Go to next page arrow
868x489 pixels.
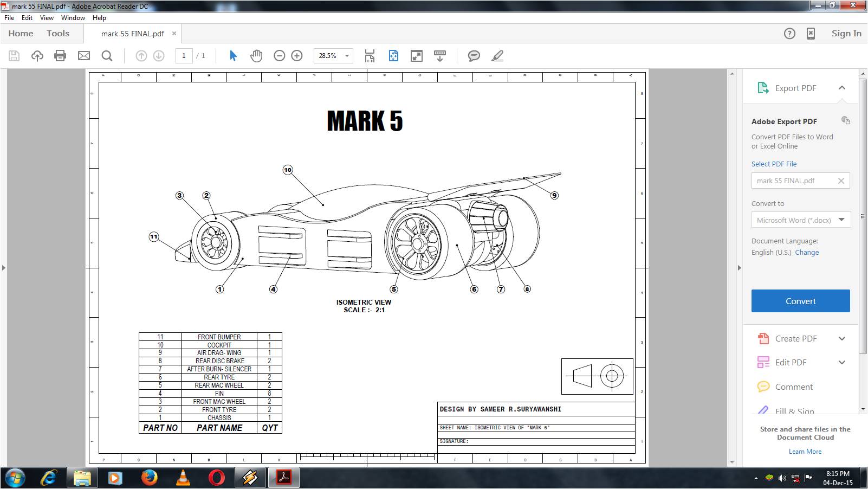coord(159,55)
